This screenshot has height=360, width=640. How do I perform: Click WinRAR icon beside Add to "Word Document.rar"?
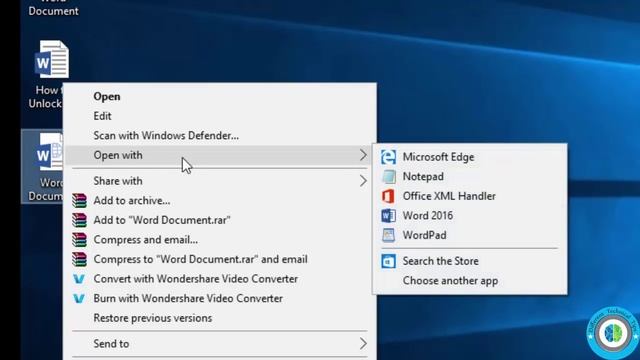pos(79,220)
